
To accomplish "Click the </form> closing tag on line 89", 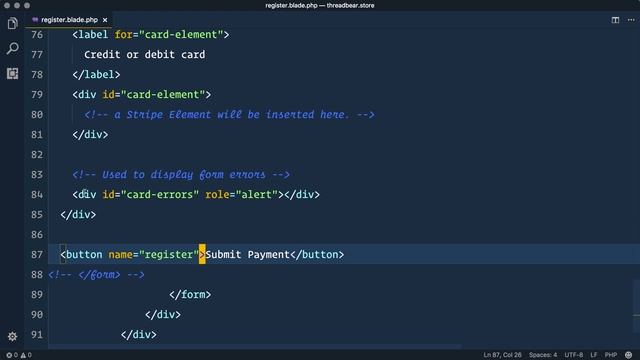I will (x=190, y=295).
